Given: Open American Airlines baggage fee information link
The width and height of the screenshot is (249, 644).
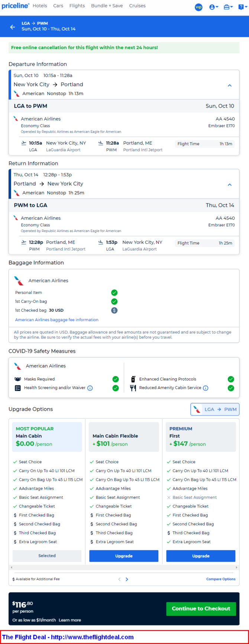Looking at the screenshot, I should (57, 320).
